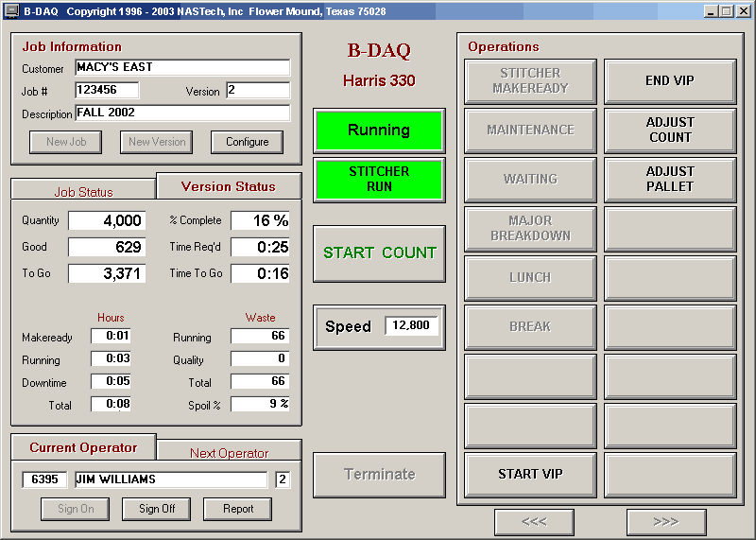This screenshot has width=756, height=540.
Task: Click the ADJUST PALLET button
Action: point(670,180)
